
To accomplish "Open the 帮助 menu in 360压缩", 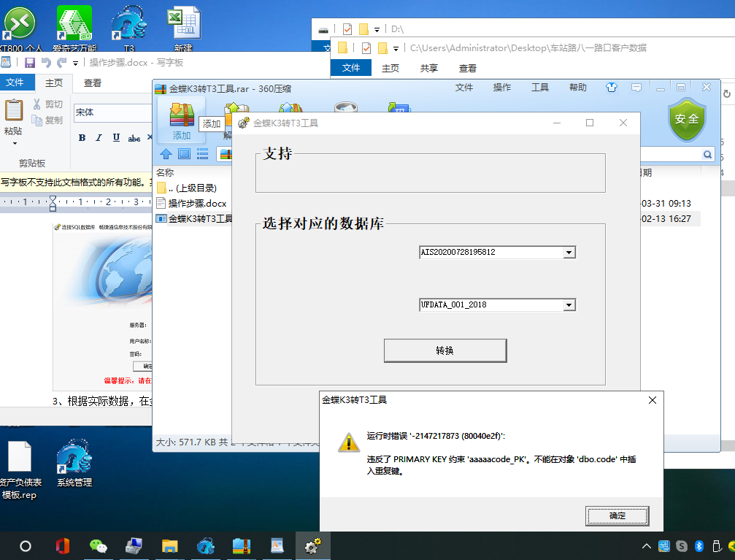I will pyautogui.click(x=578, y=87).
